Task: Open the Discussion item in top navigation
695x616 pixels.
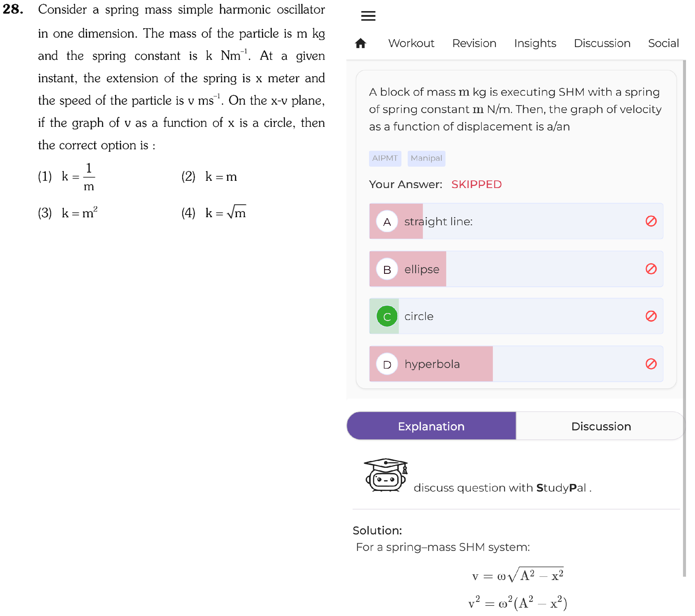Action: coord(602,43)
